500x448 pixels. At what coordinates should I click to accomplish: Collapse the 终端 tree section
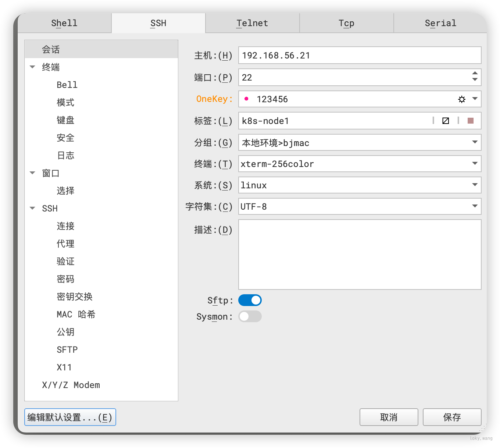32,67
